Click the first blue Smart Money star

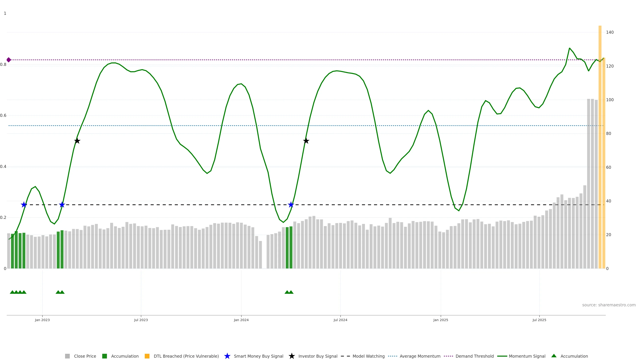click(x=24, y=205)
